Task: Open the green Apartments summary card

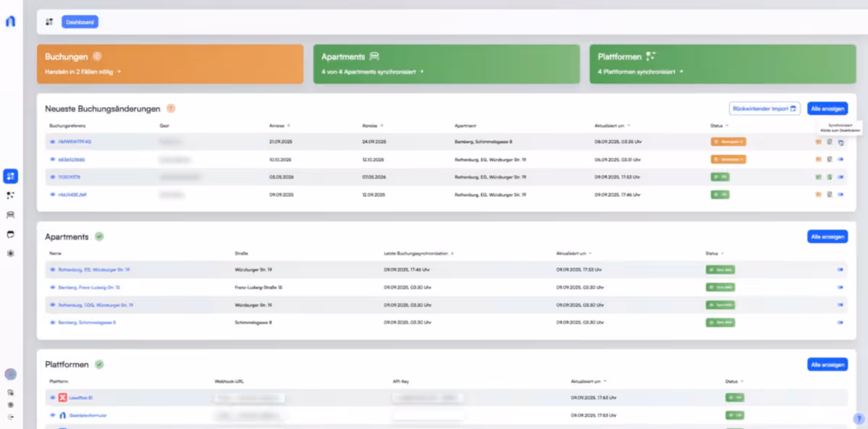Action: tap(446, 64)
